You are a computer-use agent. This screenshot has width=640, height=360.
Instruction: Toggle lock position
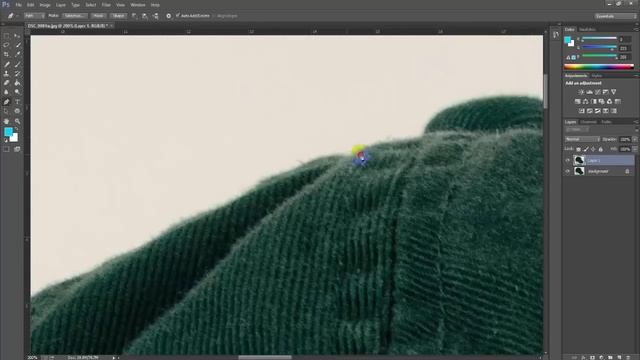point(593,149)
